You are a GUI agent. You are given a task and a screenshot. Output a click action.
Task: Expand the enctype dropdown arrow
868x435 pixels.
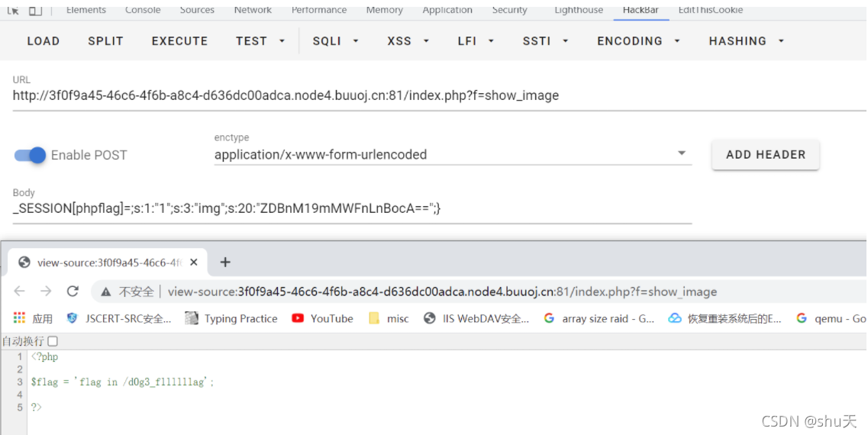[x=682, y=153]
